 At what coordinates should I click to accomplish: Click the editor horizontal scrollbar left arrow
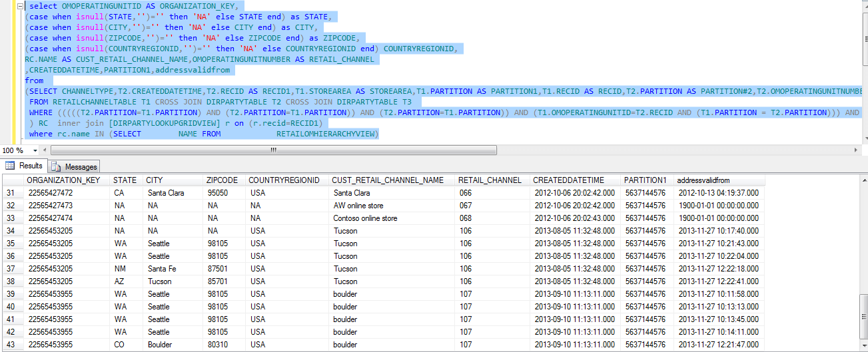point(44,150)
